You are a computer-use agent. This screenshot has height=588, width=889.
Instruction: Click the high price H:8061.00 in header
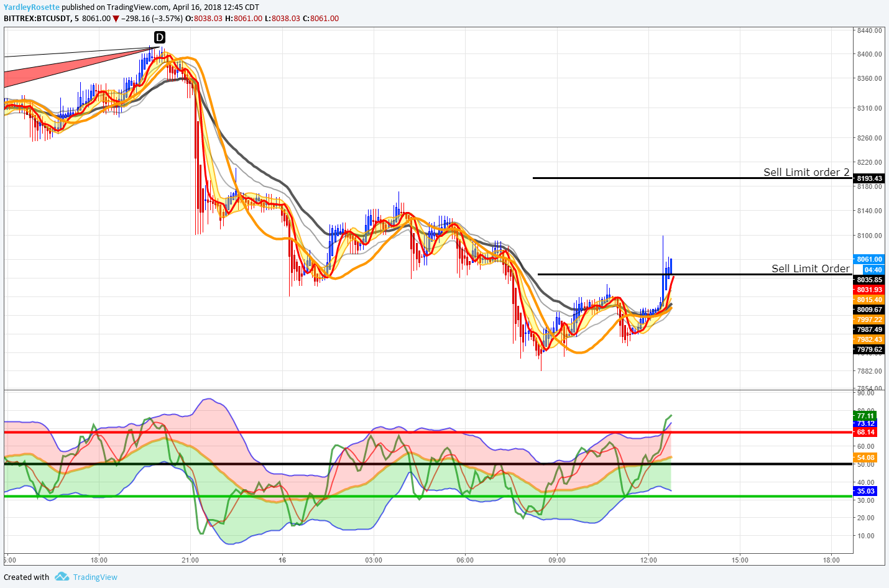pos(244,19)
